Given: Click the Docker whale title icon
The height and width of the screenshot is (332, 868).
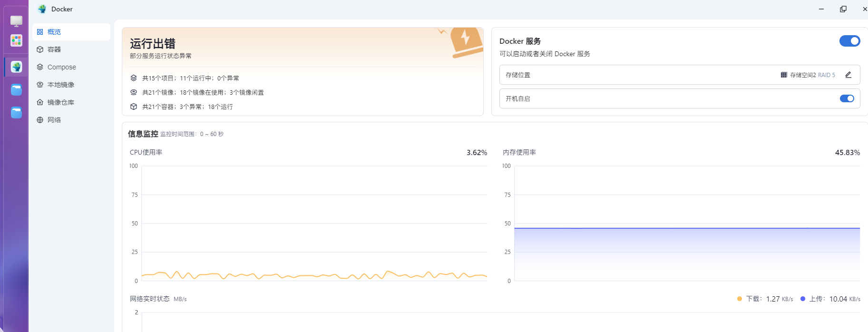Looking at the screenshot, I should (x=42, y=9).
